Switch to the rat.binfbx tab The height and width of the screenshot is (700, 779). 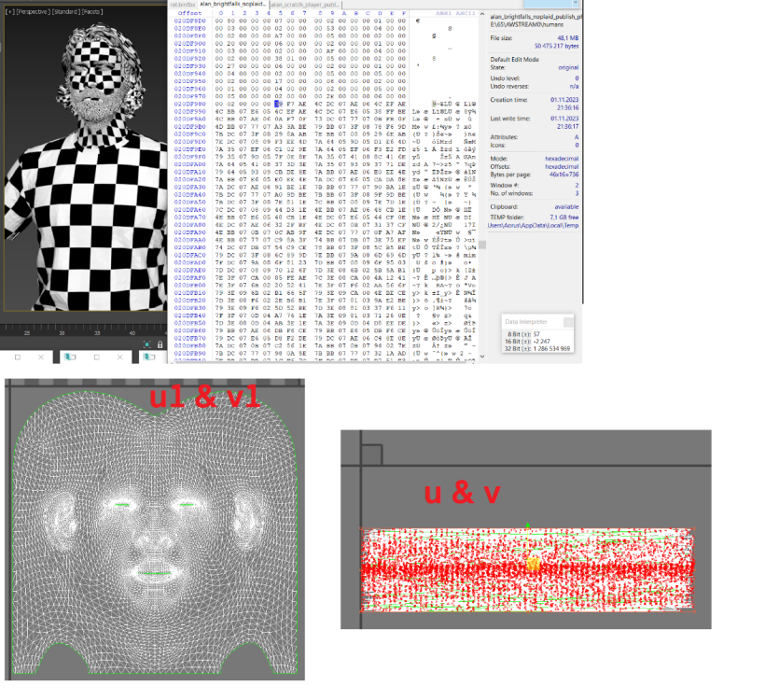pyautogui.click(x=181, y=5)
